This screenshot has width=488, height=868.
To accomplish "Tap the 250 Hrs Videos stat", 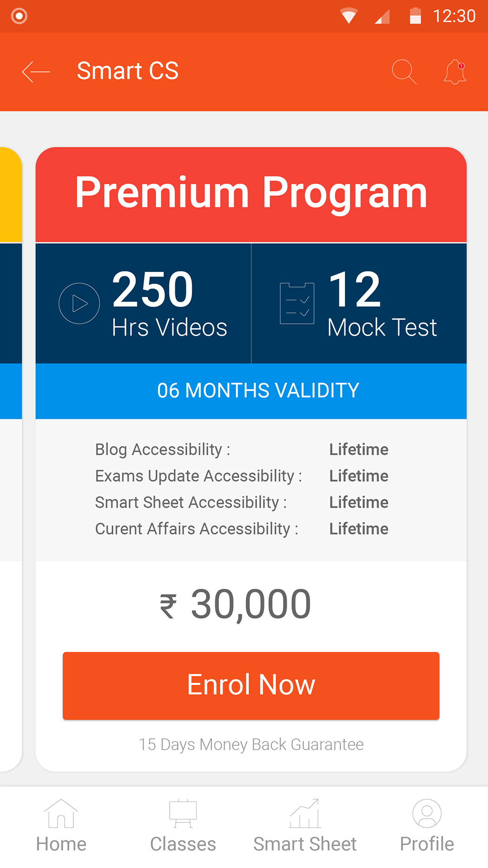I will [169, 304].
